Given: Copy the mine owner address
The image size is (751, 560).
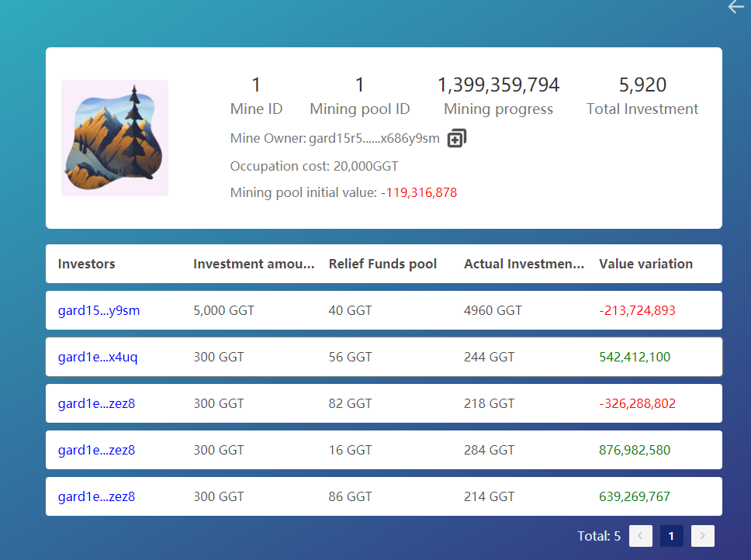Looking at the screenshot, I should tap(456, 138).
